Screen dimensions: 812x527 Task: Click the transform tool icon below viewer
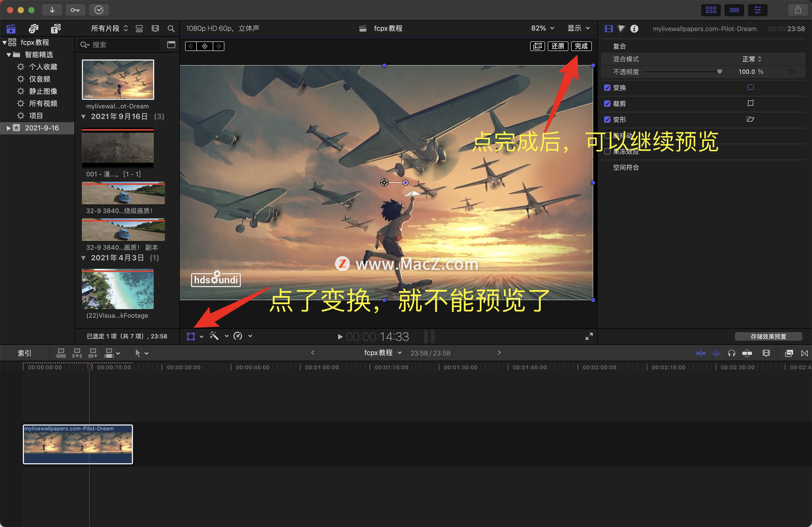pos(191,336)
